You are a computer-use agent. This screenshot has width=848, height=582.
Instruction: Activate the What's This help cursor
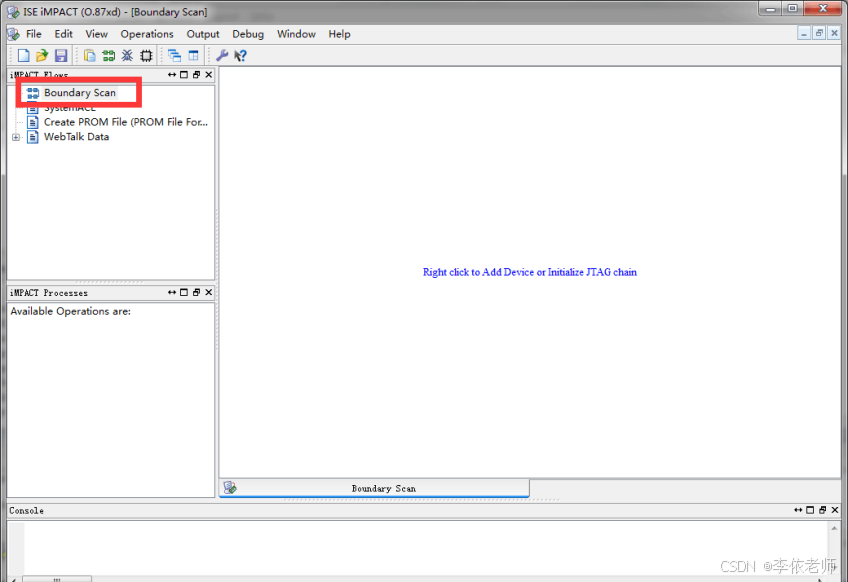coord(240,55)
